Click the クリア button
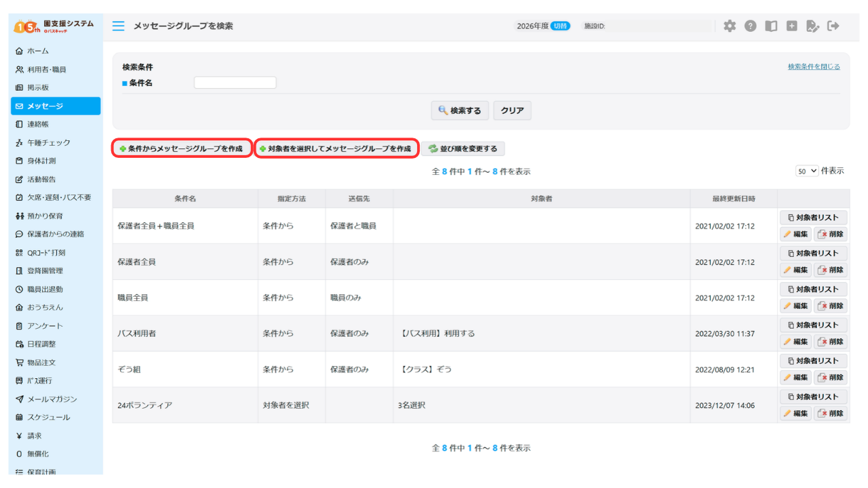 512,110
